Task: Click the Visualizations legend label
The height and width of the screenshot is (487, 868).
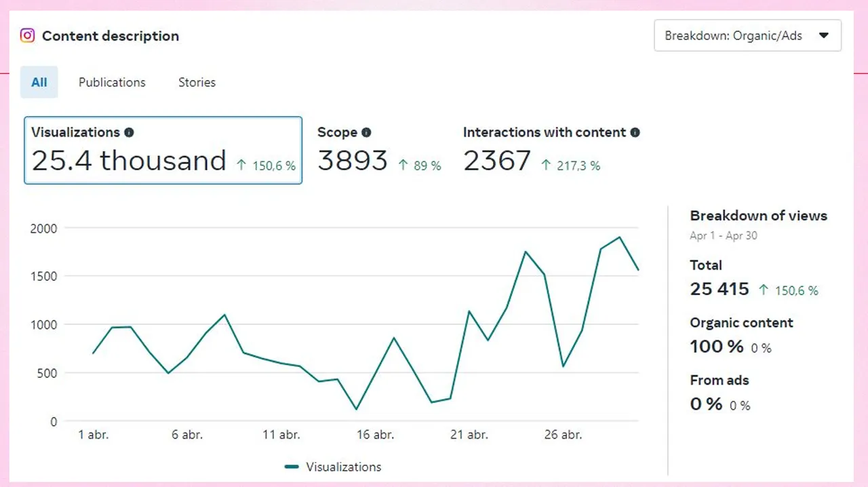Action: click(343, 467)
